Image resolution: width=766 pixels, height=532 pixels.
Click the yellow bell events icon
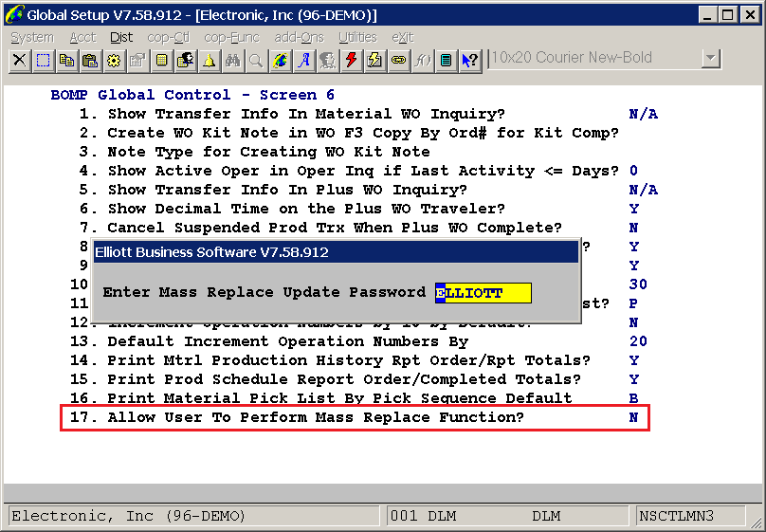pyautogui.click(x=210, y=60)
